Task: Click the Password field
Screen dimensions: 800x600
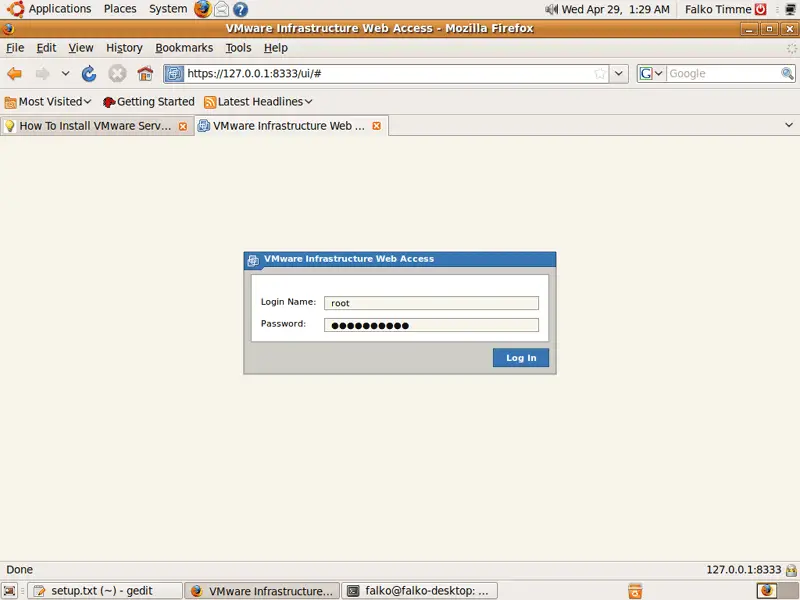Action: tap(431, 325)
